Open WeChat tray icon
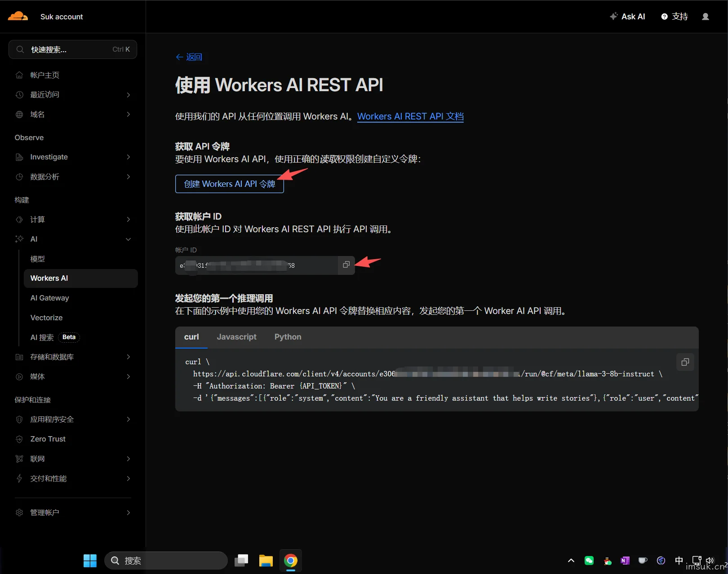Screen dimensions: 728x574 tap(589, 561)
